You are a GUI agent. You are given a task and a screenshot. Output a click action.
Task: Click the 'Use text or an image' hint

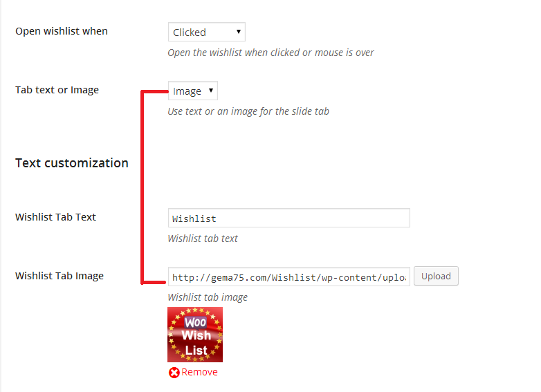[x=248, y=111]
